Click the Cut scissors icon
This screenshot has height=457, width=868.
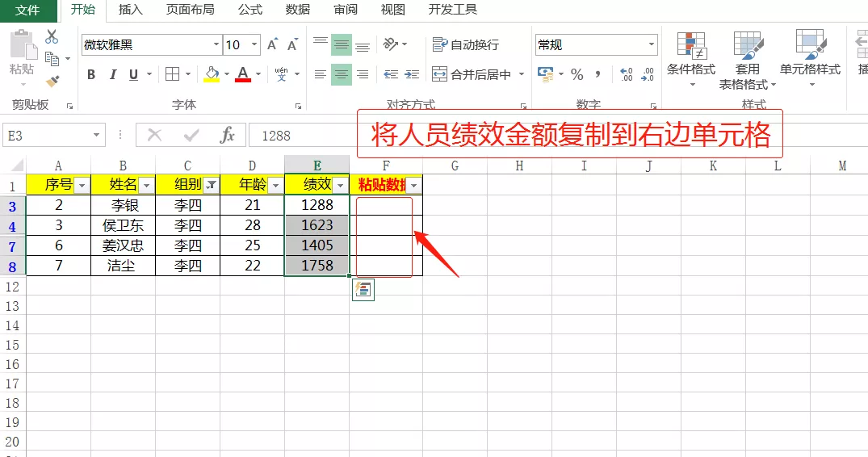[52, 36]
